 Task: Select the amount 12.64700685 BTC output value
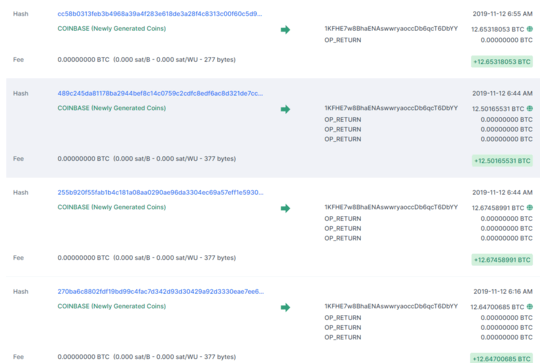[497, 307]
